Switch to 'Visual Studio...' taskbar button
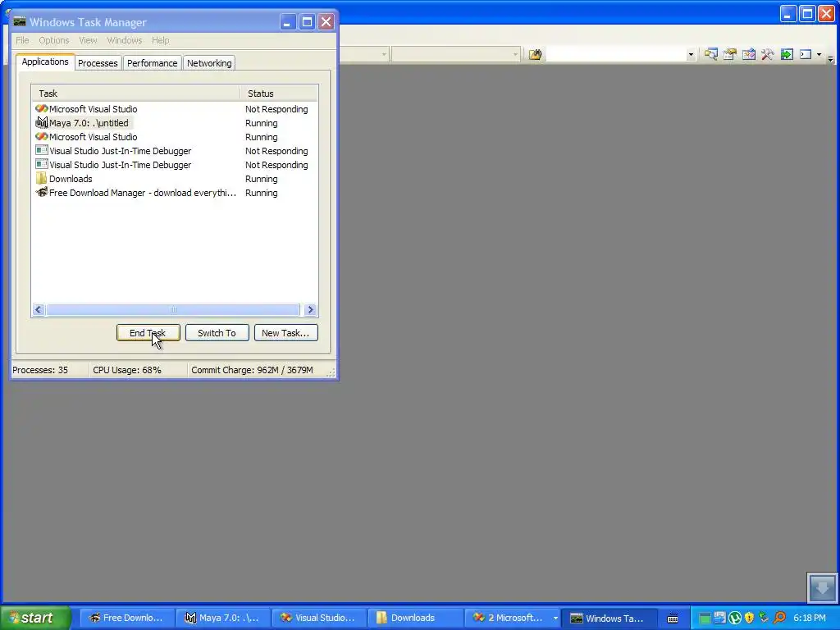This screenshot has height=630, width=840. (320, 618)
